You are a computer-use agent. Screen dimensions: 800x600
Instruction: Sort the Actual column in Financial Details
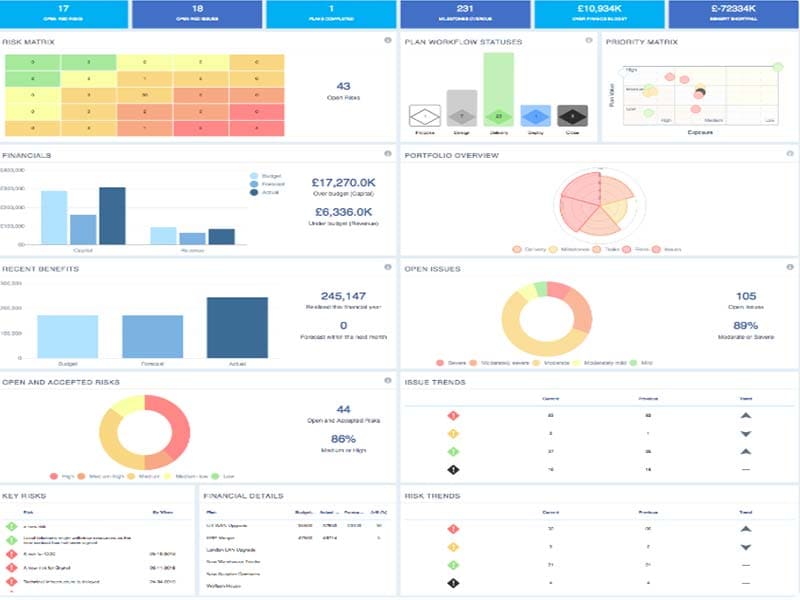328,512
